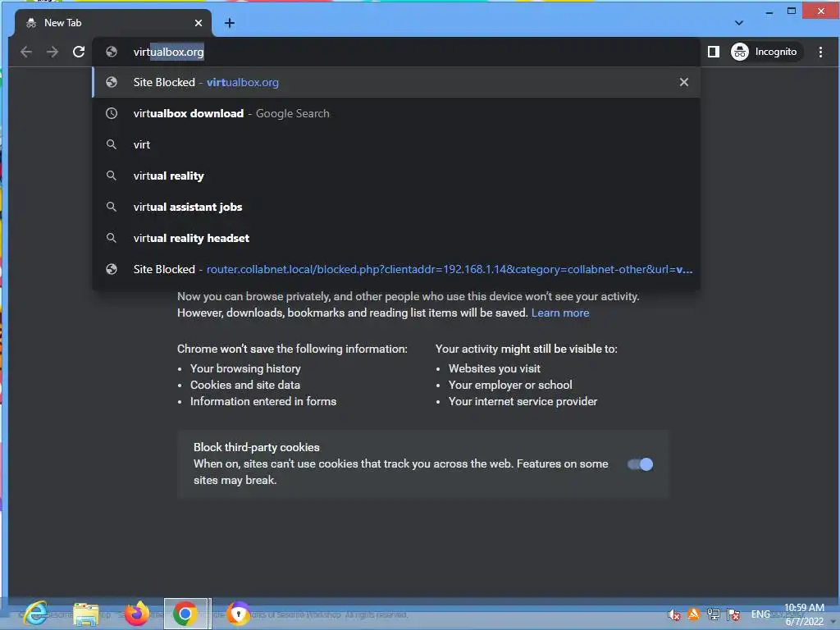Open the Learn more link

559,313
